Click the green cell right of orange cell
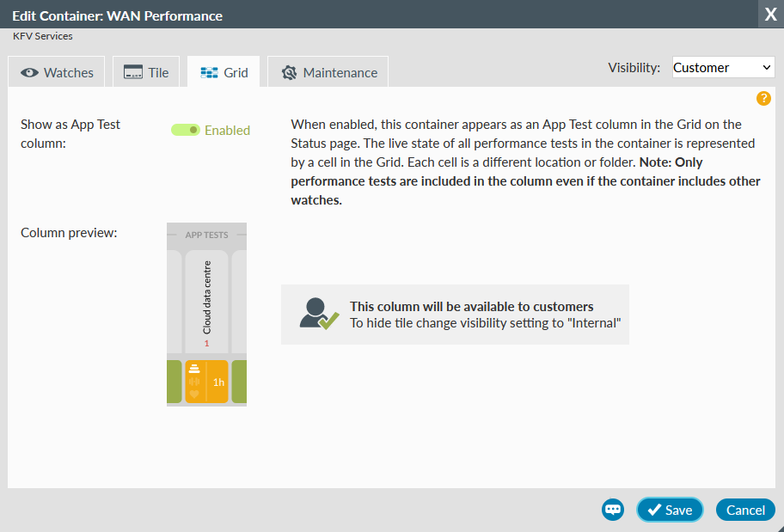This screenshot has width=784, height=532. [x=239, y=382]
